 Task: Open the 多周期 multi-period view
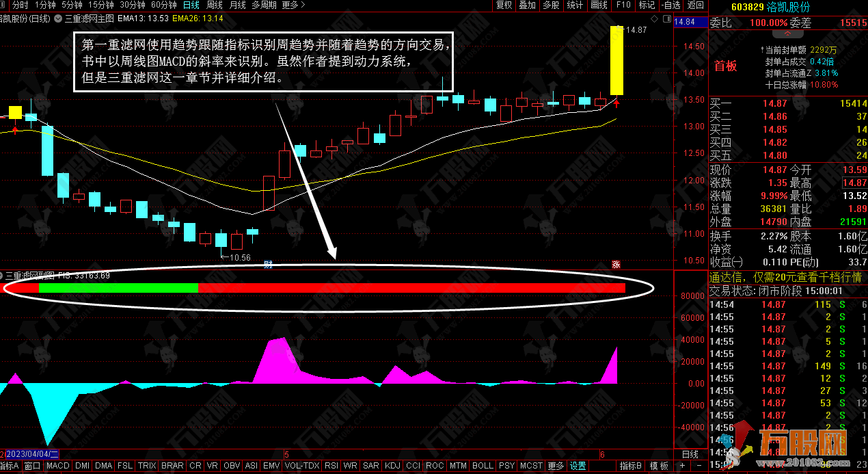[x=264, y=5]
